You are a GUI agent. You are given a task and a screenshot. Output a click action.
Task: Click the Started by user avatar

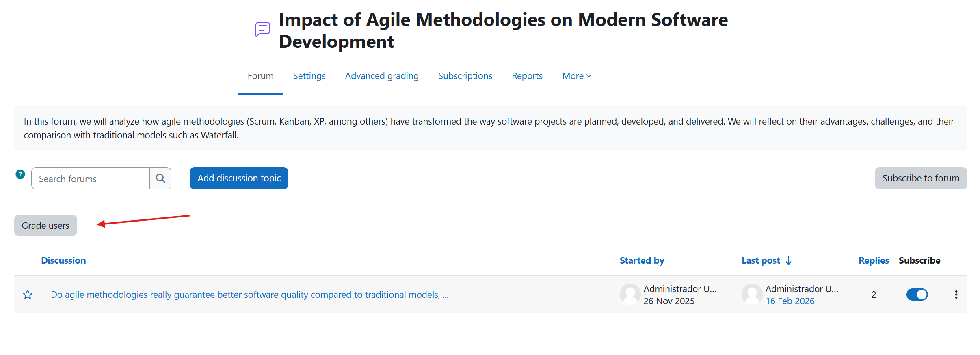[x=630, y=295]
